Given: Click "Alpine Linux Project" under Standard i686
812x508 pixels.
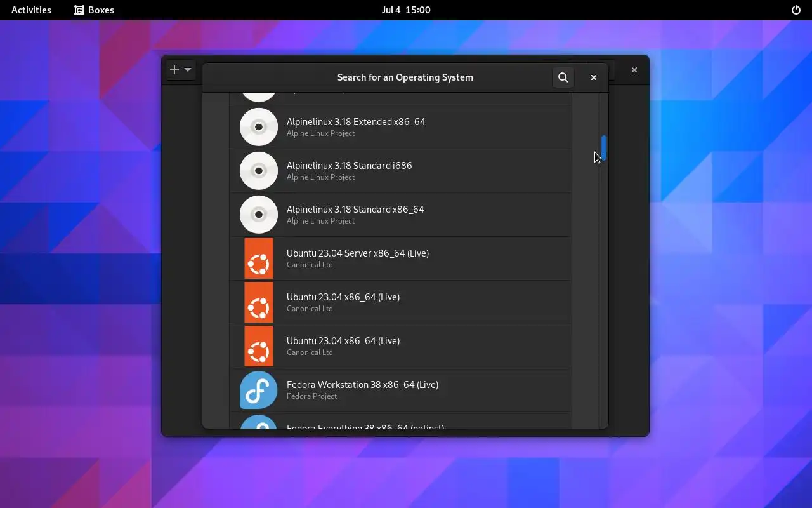Looking at the screenshot, I should pos(320,177).
